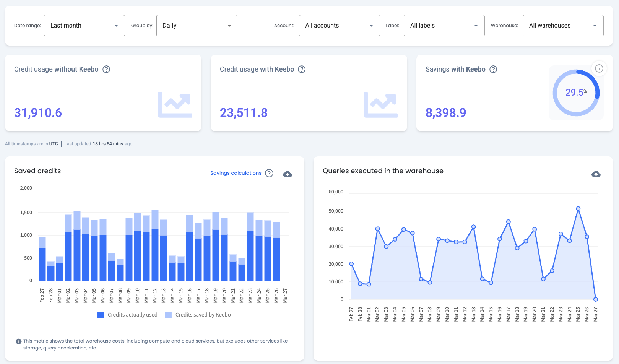Click the help icon next to Savings calculations

pos(269,173)
